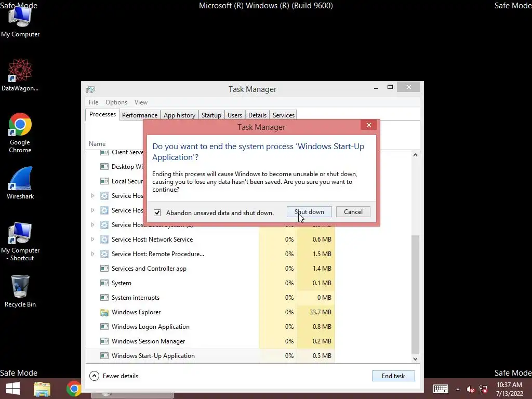The width and height of the screenshot is (532, 399).
Task: Maximize the Task Manager window
Action: (x=390, y=87)
